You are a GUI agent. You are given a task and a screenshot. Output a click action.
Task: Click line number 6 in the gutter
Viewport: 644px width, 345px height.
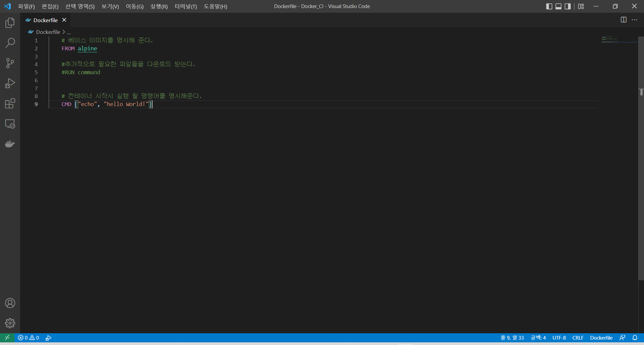(x=36, y=80)
